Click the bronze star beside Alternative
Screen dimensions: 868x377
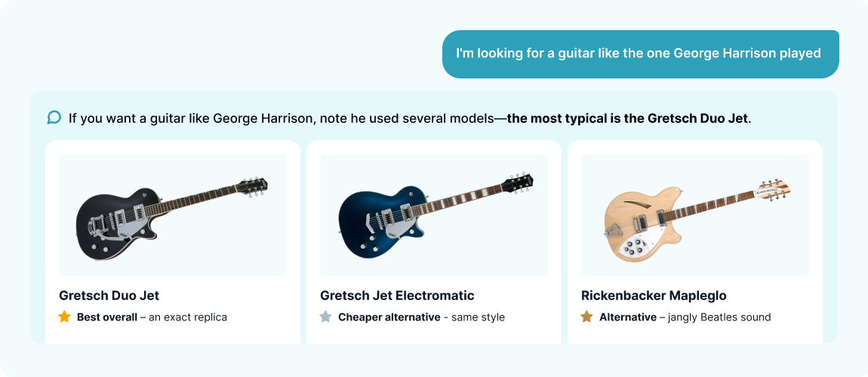coord(586,317)
